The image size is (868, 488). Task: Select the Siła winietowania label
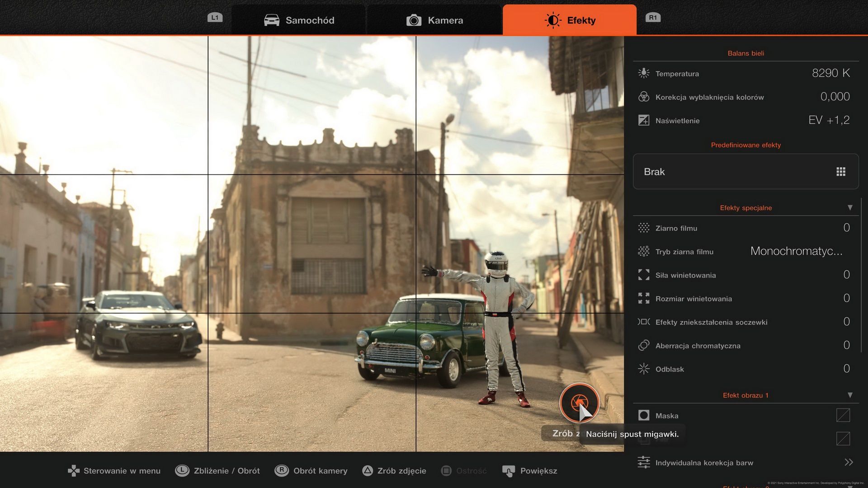(685, 275)
